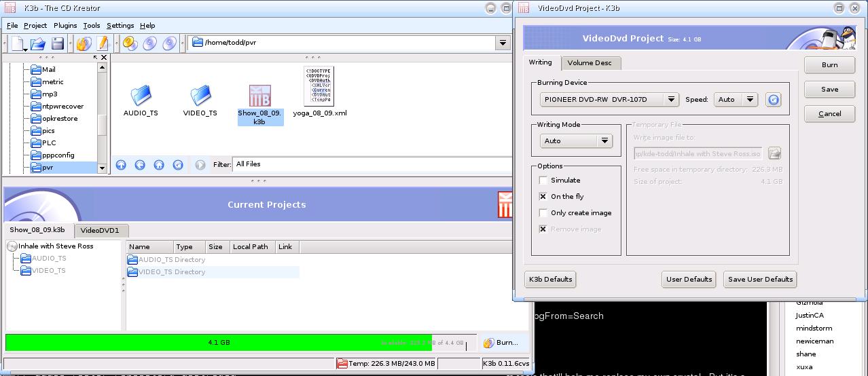The width and height of the screenshot is (868, 376).
Task: Click the Size column header
Action: click(x=216, y=247)
